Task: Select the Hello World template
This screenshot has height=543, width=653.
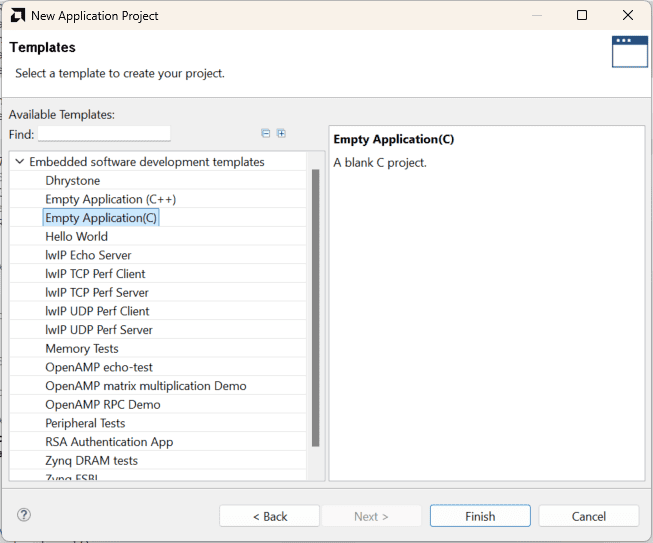Action: tap(76, 237)
